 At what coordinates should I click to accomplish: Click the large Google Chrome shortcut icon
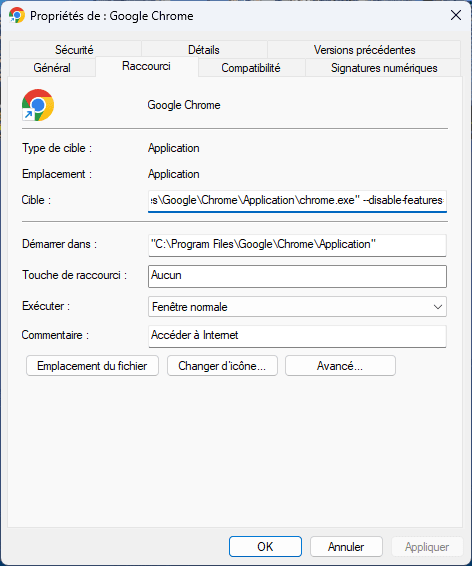(38, 105)
